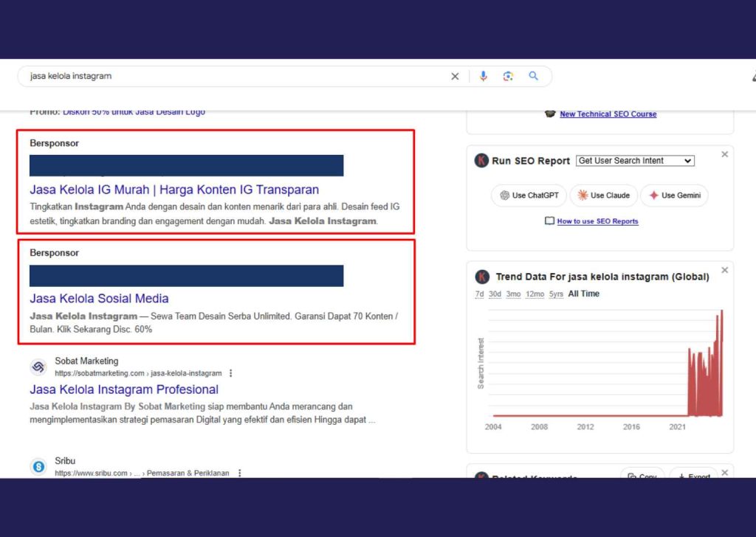This screenshot has height=537, width=756.
Task: Open Google Lens image search icon
Action: tap(508, 76)
